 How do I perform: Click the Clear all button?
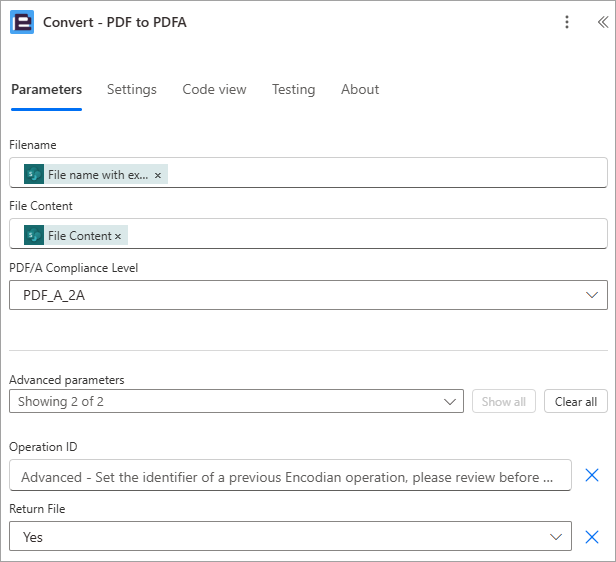576,401
